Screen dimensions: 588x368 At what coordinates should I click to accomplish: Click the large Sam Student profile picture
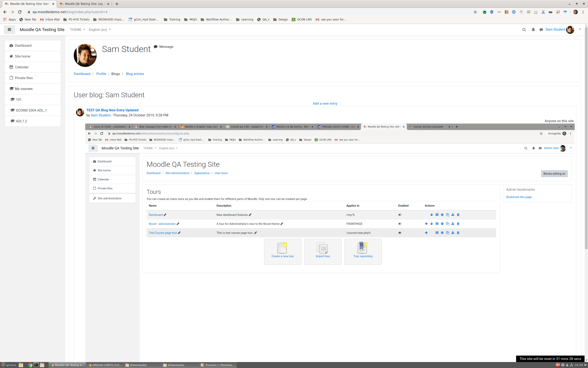pos(85,55)
